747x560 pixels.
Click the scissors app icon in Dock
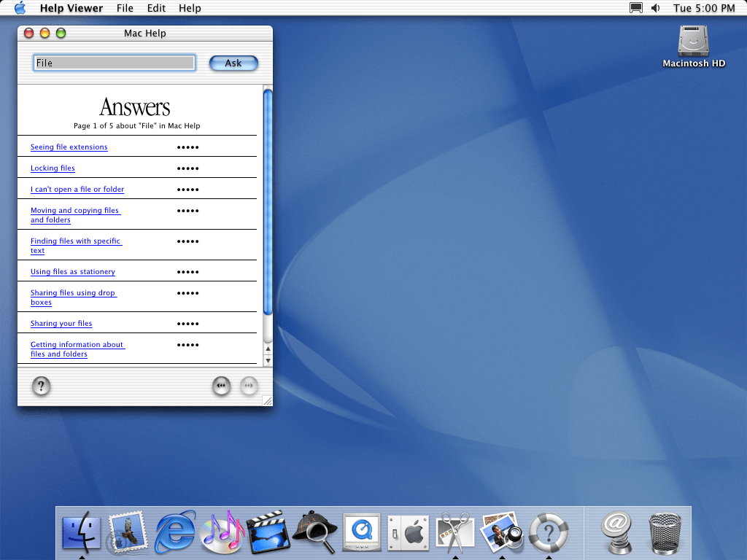455,532
